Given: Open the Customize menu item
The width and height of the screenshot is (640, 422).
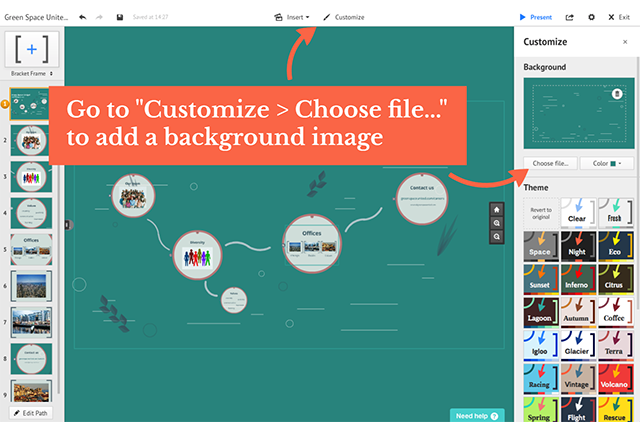Looking at the screenshot, I should pyautogui.click(x=343, y=17).
